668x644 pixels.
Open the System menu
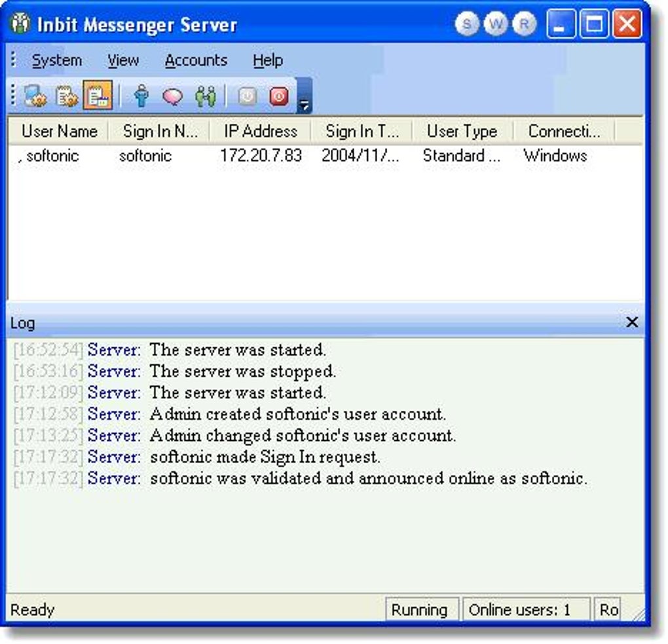click(56, 60)
